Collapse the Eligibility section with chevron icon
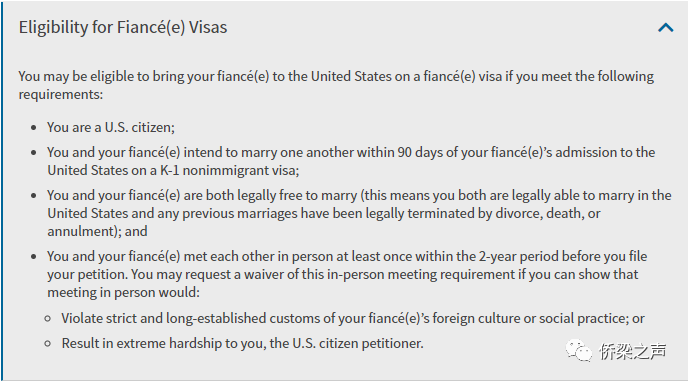Screen dimensions: 688x381 (666, 28)
